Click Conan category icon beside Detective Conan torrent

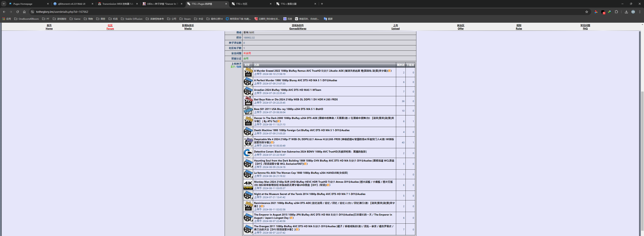[x=248, y=153]
